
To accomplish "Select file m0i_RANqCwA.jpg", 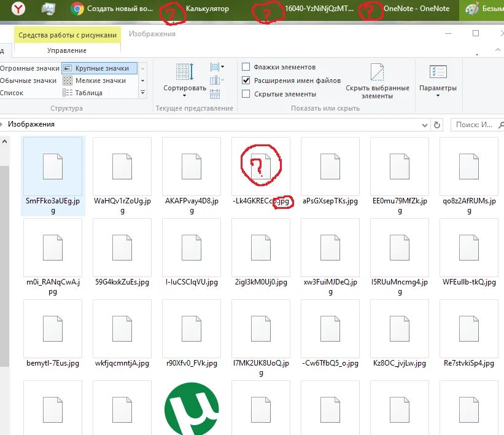I will tap(53, 257).
